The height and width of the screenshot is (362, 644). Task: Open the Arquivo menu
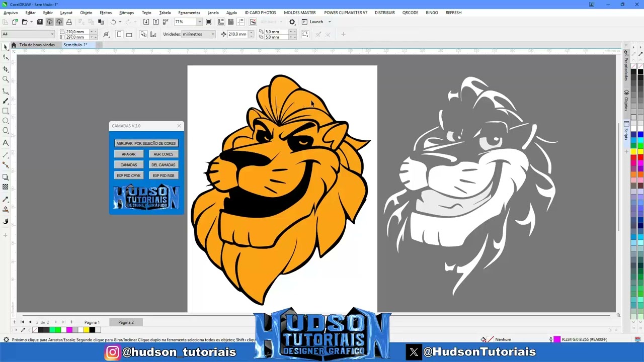coord(11,13)
